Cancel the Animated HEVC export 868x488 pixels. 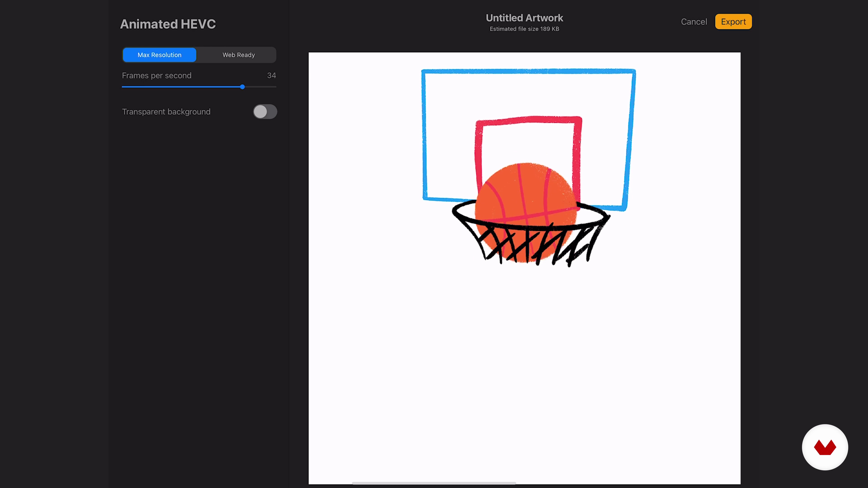click(694, 22)
